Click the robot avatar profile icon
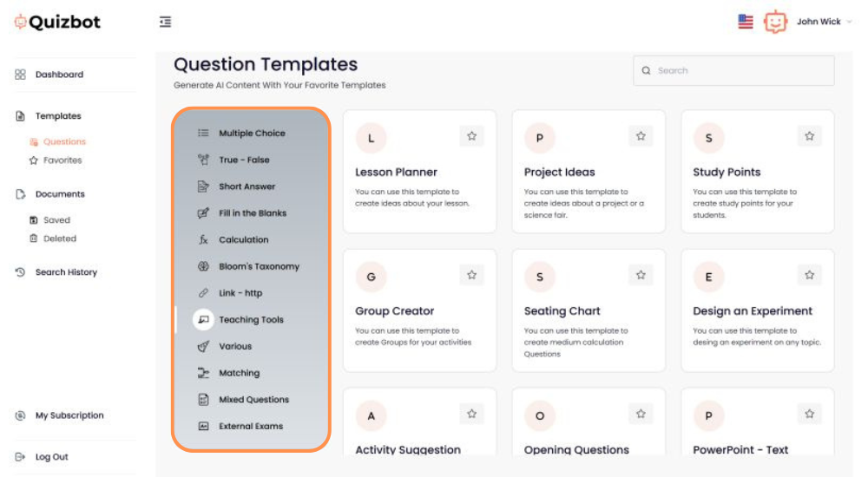This screenshot has height=477, width=868. pyautogui.click(x=775, y=23)
